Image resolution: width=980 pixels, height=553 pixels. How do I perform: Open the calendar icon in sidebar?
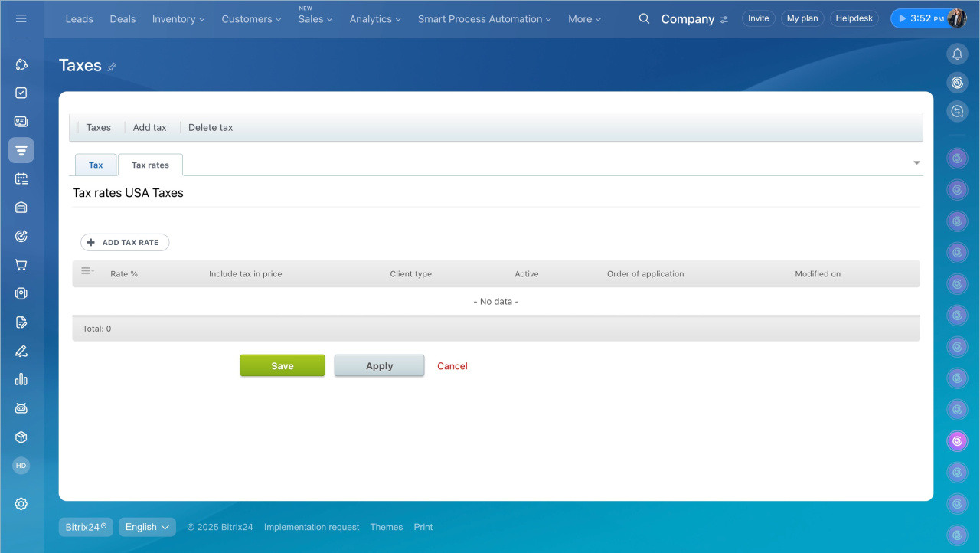[x=21, y=178]
